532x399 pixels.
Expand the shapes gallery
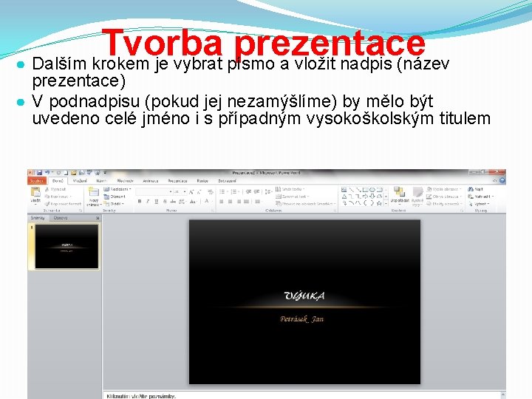[x=386, y=204]
